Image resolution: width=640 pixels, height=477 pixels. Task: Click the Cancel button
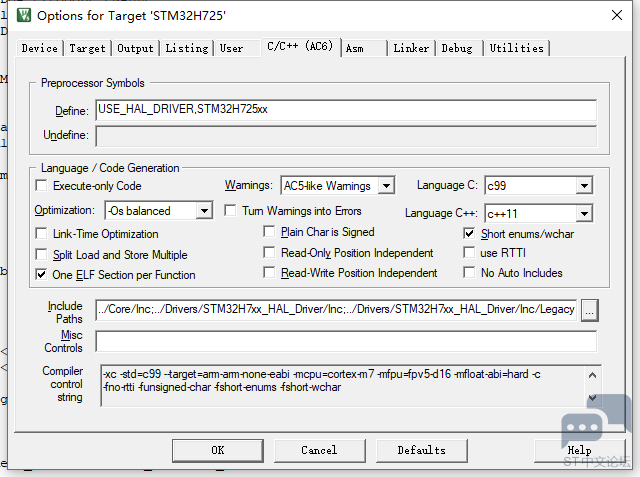tap(319, 450)
